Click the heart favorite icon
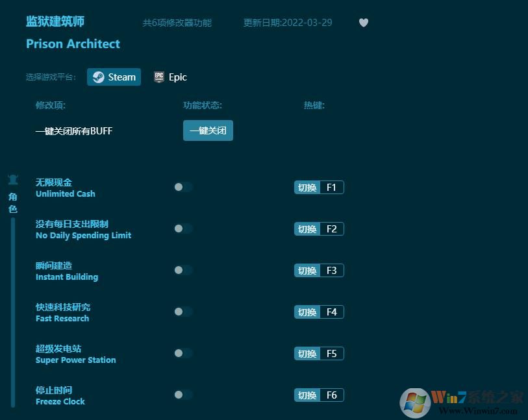 364,22
